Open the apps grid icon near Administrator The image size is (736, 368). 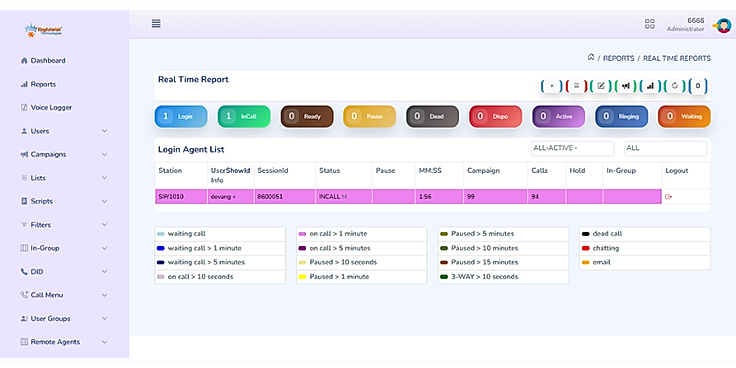(x=650, y=24)
